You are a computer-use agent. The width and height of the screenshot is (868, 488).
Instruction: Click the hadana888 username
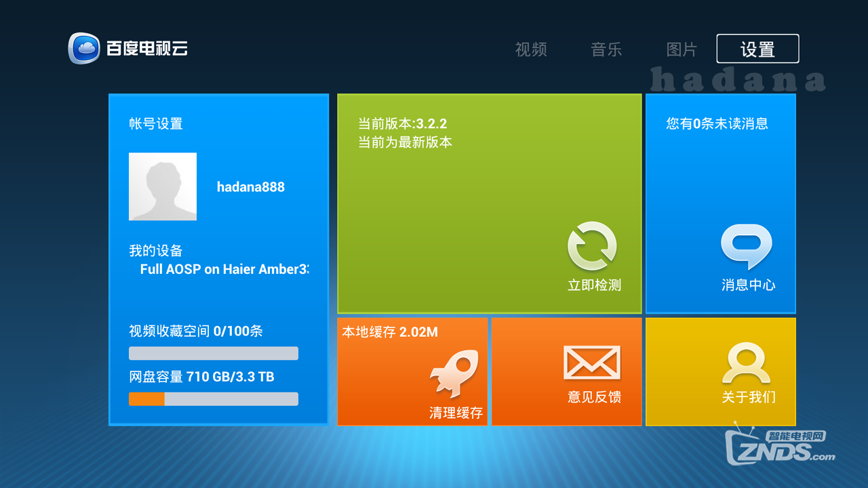(x=251, y=187)
